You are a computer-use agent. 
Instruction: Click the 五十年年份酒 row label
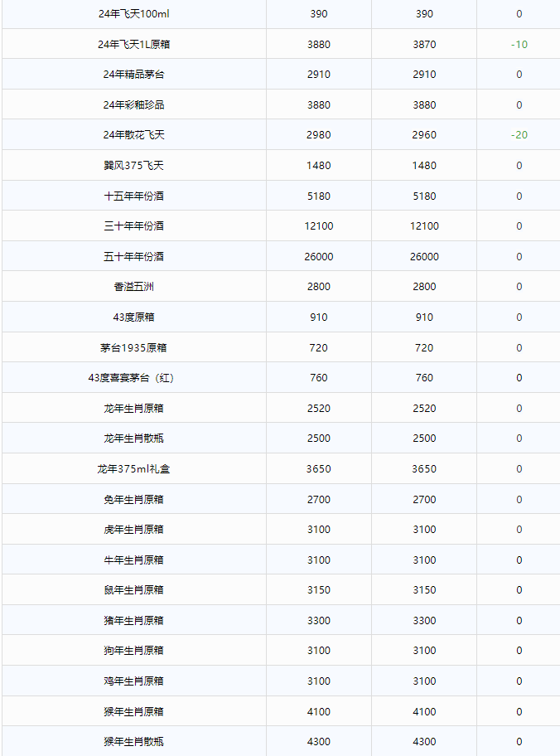[133, 256]
